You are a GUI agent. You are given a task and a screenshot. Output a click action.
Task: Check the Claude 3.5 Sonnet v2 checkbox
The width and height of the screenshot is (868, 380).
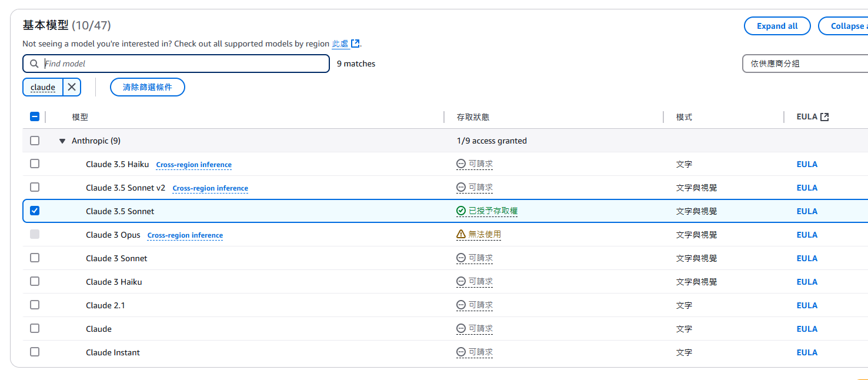pos(35,187)
